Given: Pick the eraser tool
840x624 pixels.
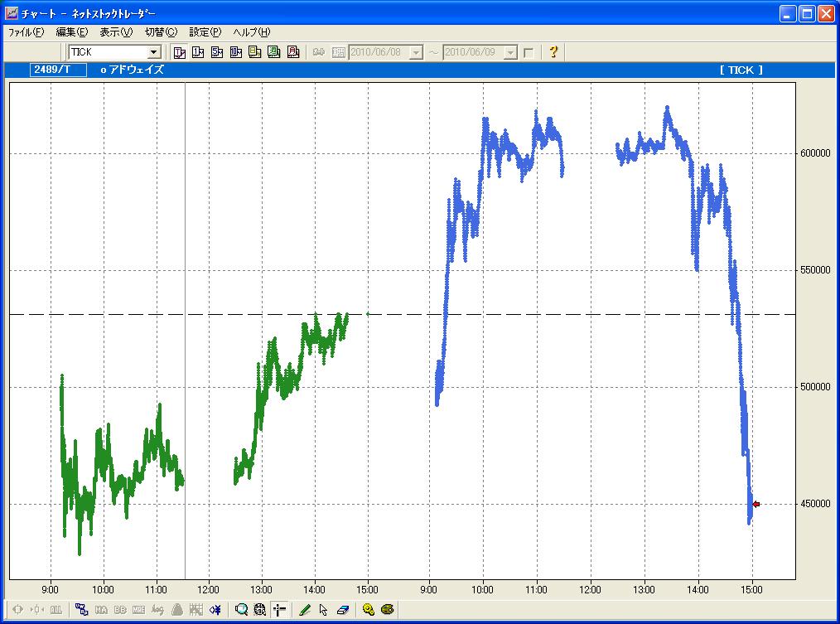Looking at the screenshot, I should tap(342, 610).
